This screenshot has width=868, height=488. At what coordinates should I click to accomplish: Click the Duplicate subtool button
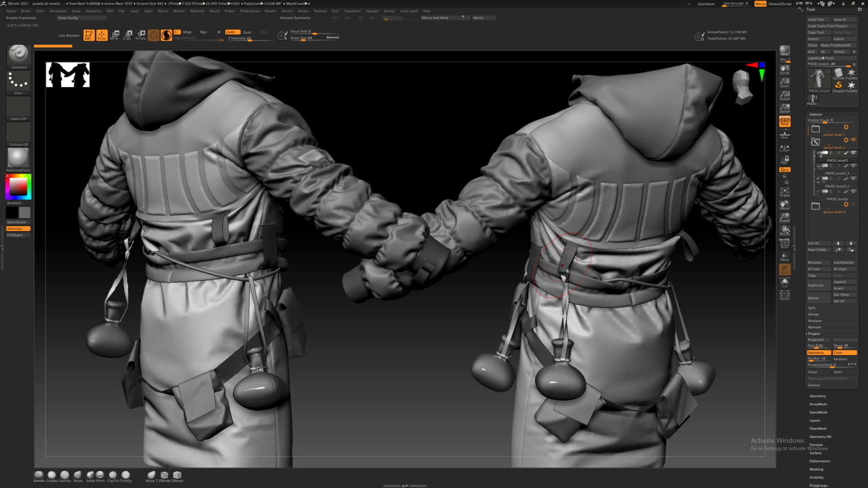[818, 285]
